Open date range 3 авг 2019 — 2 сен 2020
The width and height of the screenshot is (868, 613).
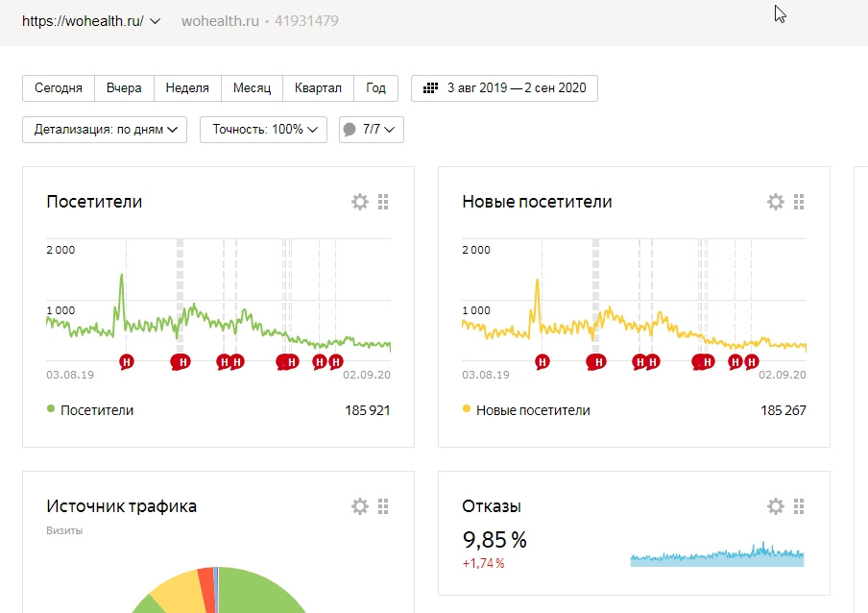tap(504, 88)
